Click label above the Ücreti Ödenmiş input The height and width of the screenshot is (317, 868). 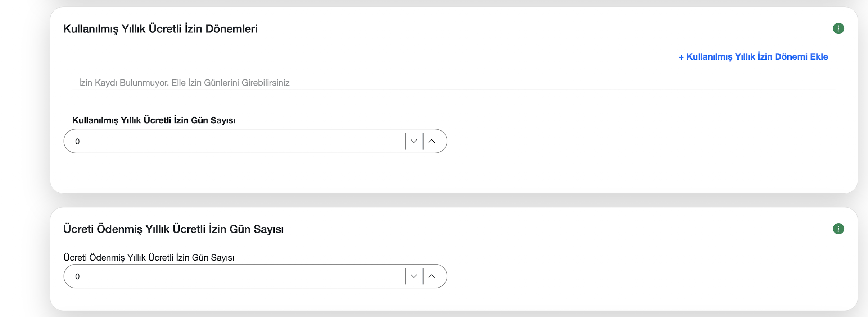(149, 258)
